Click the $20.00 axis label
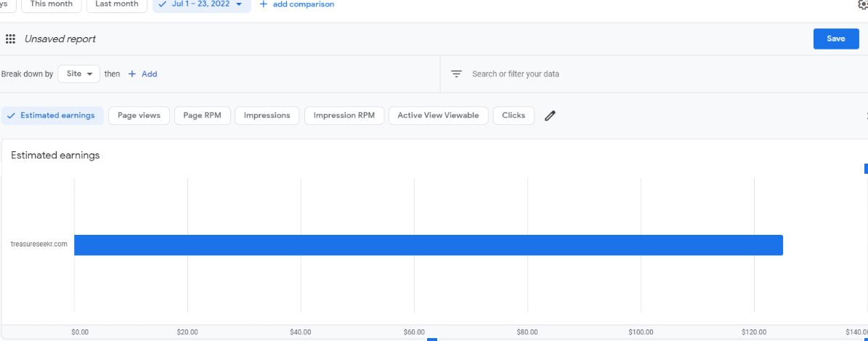 (x=187, y=332)
